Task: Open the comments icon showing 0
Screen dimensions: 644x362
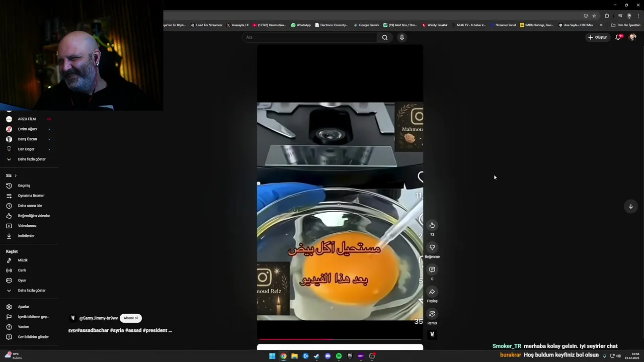Action: [x=432, y=269]
